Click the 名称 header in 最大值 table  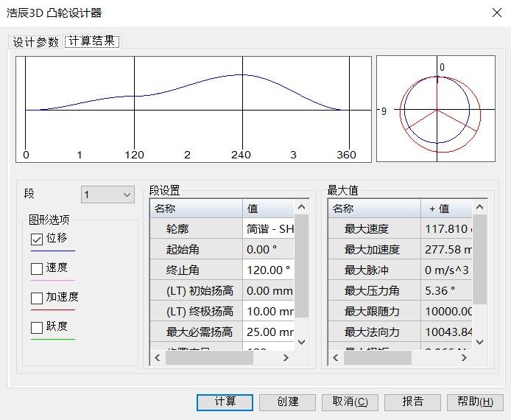point(375,208)
